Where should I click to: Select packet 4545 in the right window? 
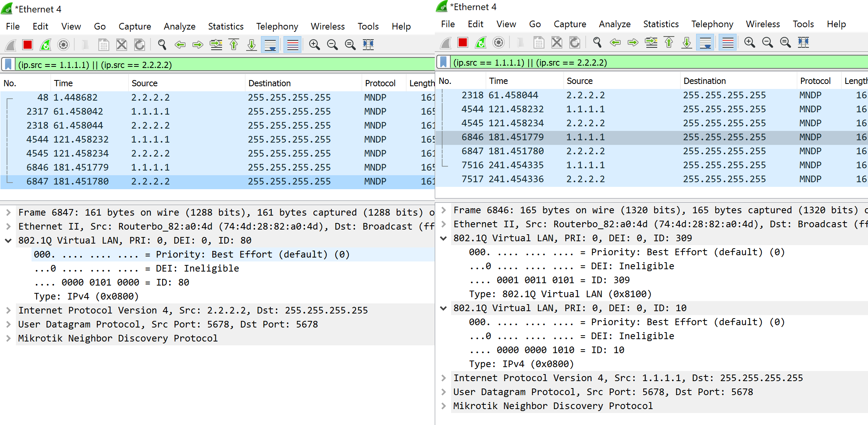tap(652, 123)
